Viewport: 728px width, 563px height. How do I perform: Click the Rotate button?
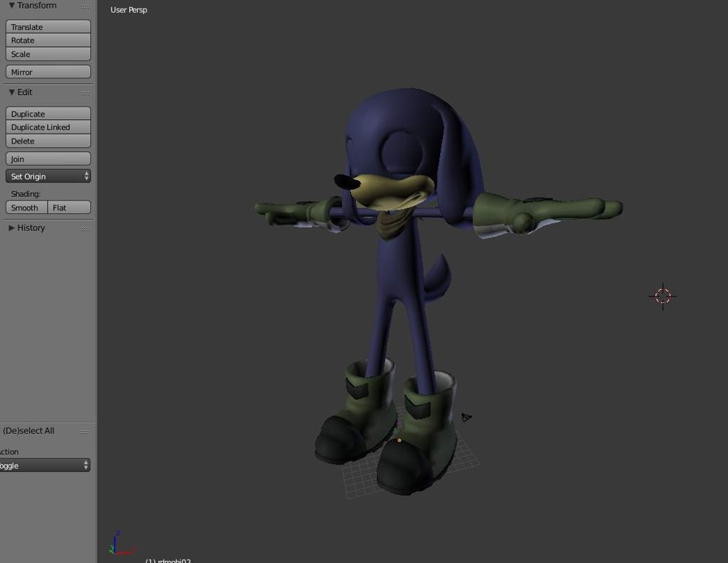coord(48,41)
